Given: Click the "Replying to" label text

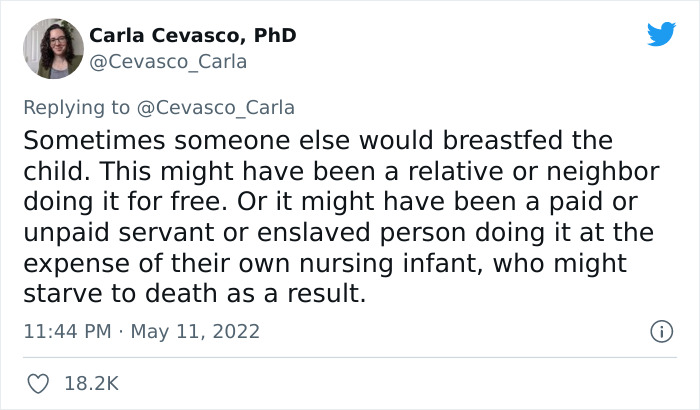Looking at the screenshot, I should (x=78, y=108).
